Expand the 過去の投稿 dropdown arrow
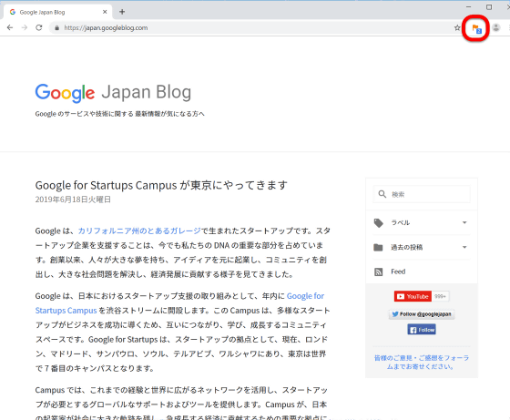 pyautogui.click(x=464, y=247)
